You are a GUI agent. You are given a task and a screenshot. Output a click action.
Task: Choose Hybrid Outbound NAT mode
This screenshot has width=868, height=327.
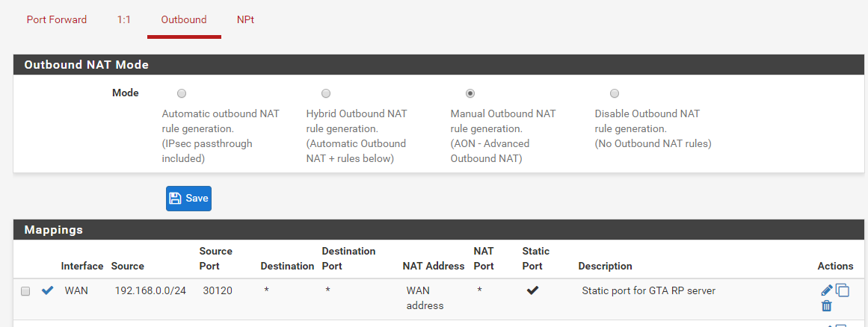pyautogui.click(x=326, y=93)
